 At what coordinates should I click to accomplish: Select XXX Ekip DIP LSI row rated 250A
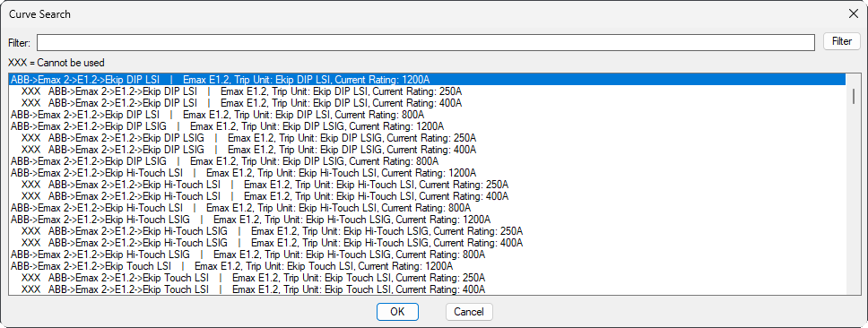coord(428,91)
